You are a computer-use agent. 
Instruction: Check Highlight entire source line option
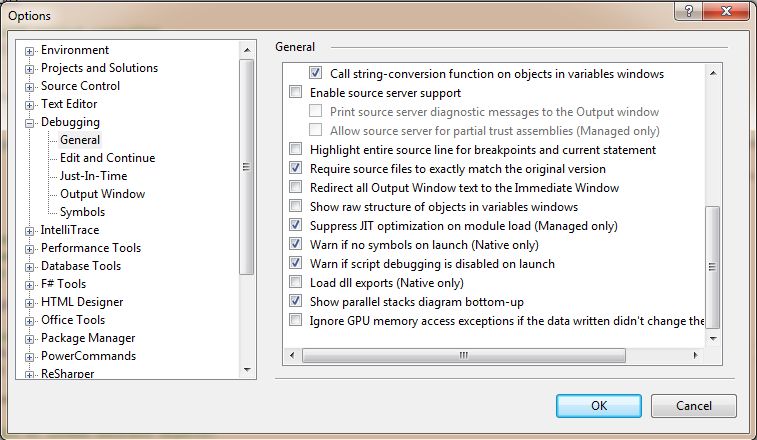point(295,149)
